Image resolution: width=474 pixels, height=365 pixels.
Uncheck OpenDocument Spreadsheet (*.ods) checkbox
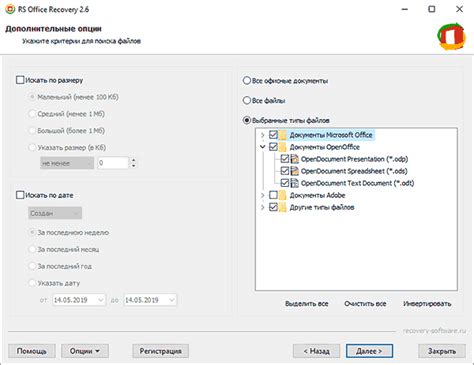(285, 171)
